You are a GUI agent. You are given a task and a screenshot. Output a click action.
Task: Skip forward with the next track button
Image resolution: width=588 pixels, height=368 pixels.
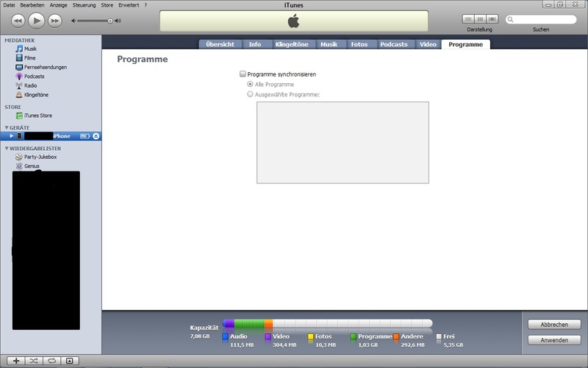(54, 21)
